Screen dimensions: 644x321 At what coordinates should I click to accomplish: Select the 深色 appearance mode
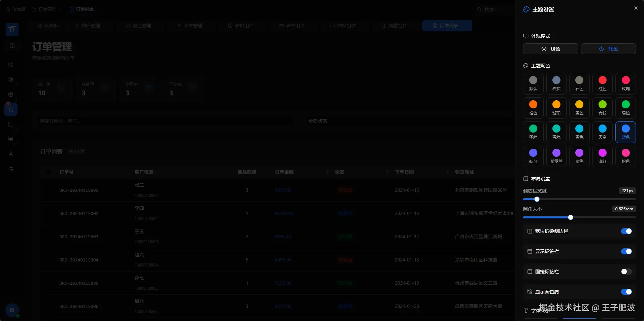[609, 49]
